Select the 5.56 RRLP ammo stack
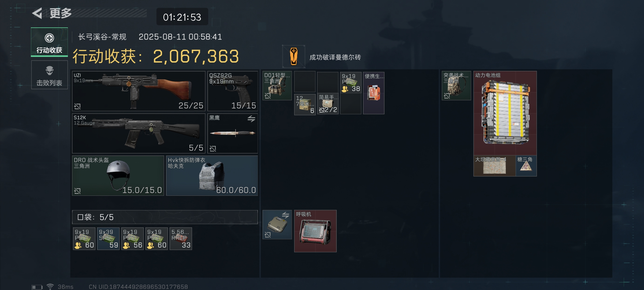 pyautogui.click(x=181, y=239)
